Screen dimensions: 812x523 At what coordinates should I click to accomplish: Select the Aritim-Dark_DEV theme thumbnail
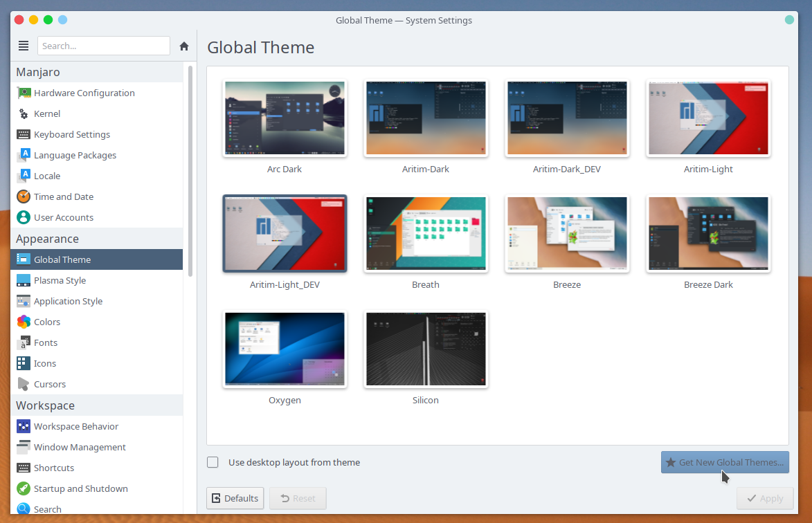[567, 118]
